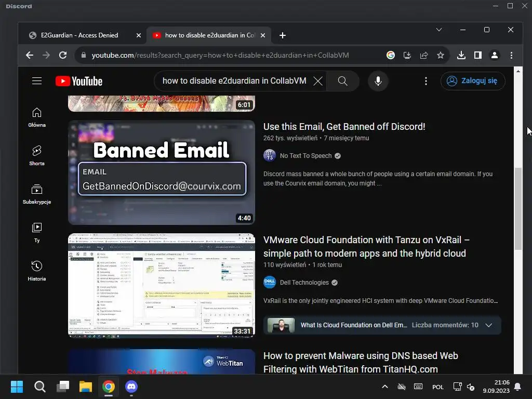This screenshot has height=399, width=532.
Task: Open the YouTube hamburger guide menu
Action: coord(37,81)
